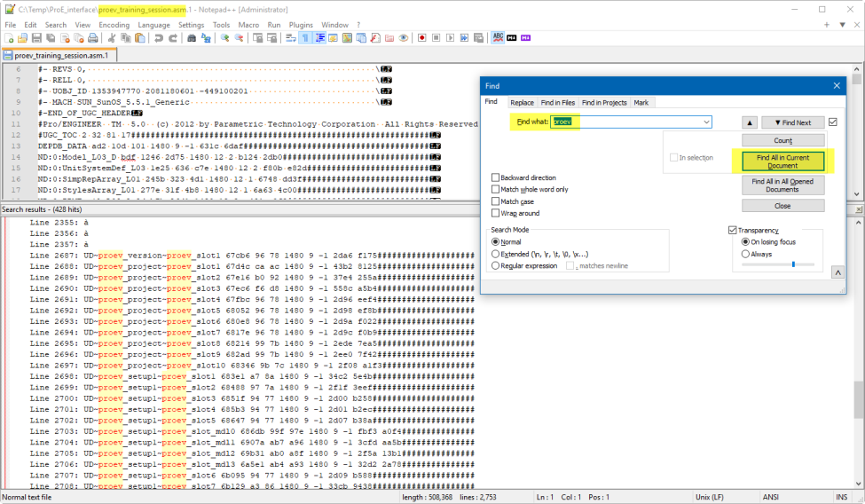Viewport: 865px width, 504px height.
Task: Click the Zoom In toolbar icon
Action: coord(224,38)
